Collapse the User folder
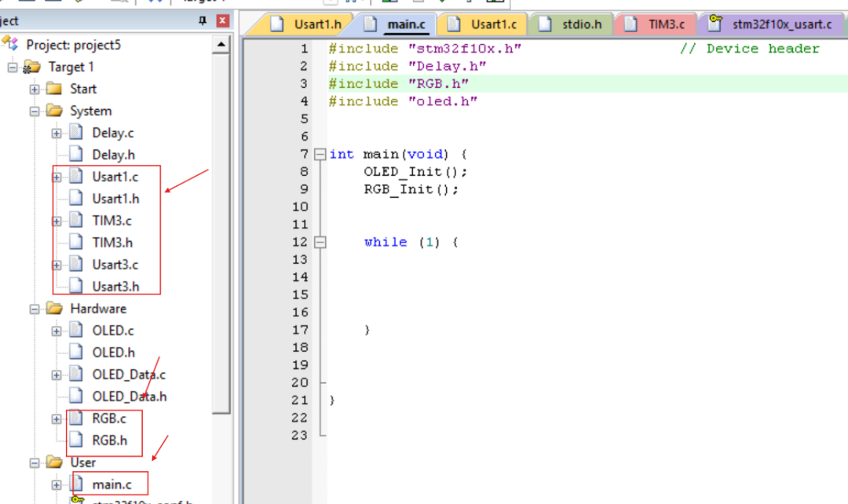 (35, 463)
